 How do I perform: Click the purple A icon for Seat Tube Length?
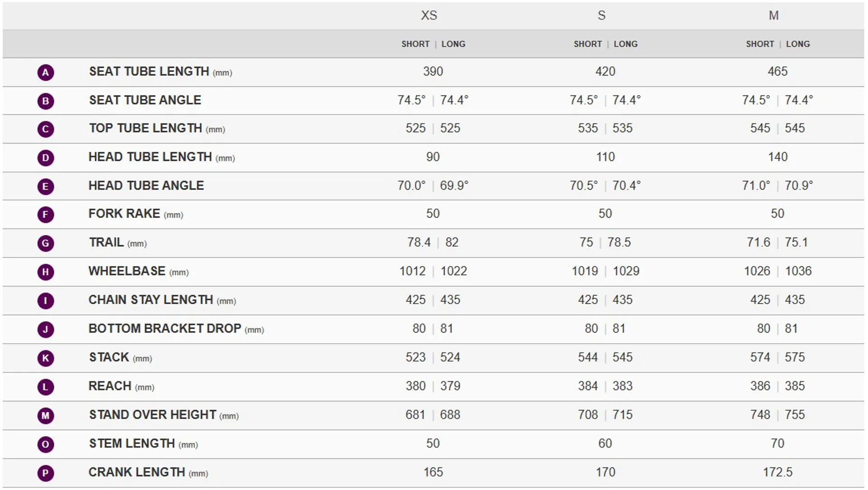pos(46,72)
